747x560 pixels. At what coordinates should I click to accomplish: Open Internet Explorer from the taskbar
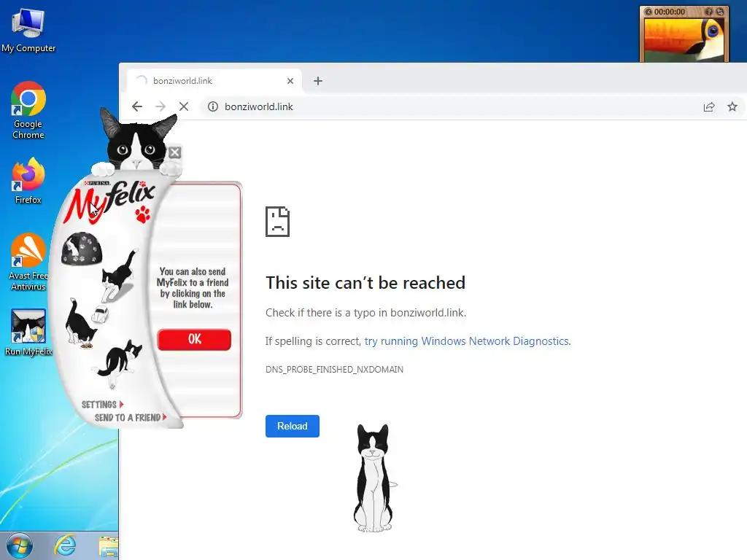65,546
